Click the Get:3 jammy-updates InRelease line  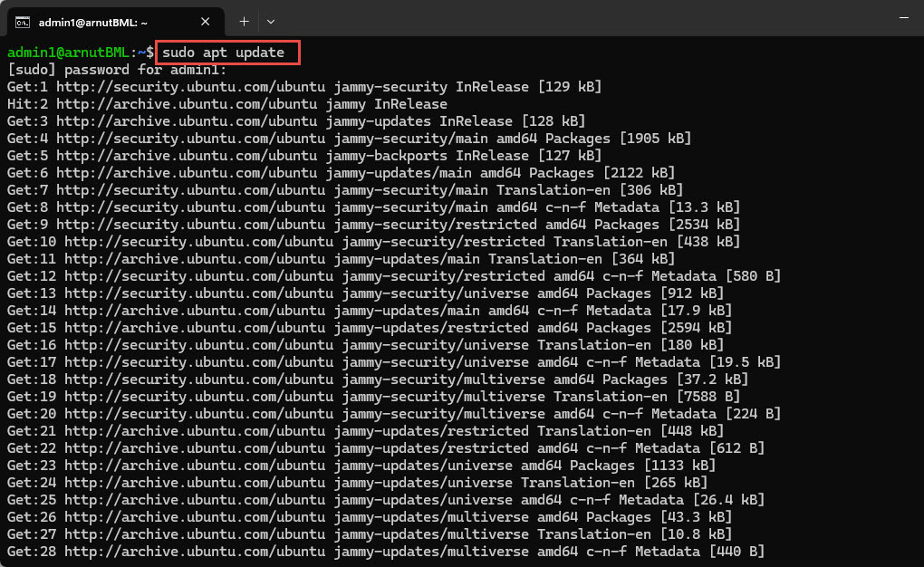(296, 121)
